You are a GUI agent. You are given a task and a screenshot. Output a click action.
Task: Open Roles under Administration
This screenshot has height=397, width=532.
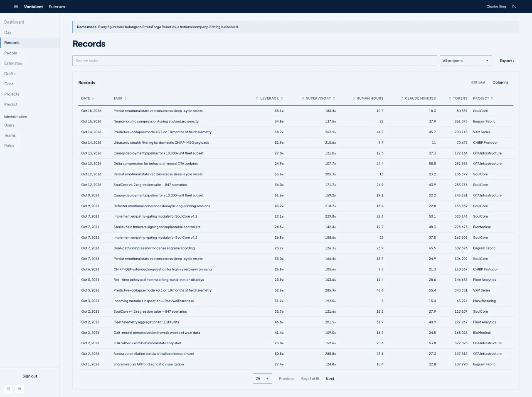9,146
